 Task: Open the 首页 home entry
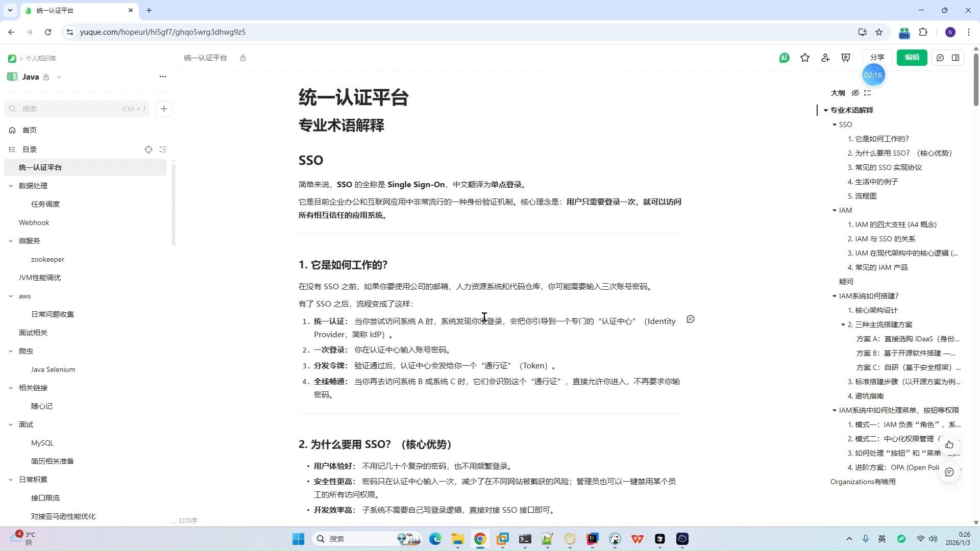pyautogui.click(x=30, y=130)
